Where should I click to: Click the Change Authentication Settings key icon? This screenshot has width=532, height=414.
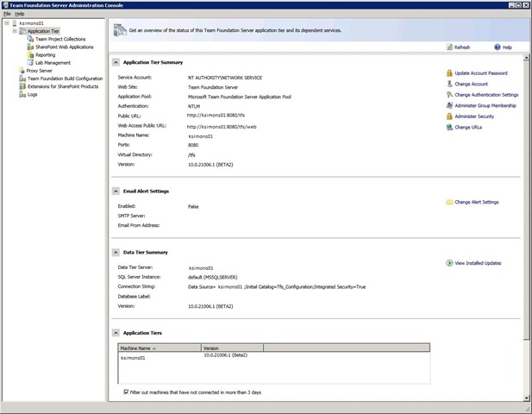(x=449, y=95)
